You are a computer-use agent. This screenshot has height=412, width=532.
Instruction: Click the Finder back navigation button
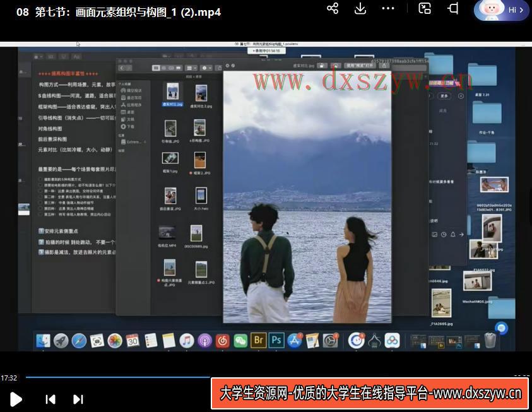pos(121,68)
